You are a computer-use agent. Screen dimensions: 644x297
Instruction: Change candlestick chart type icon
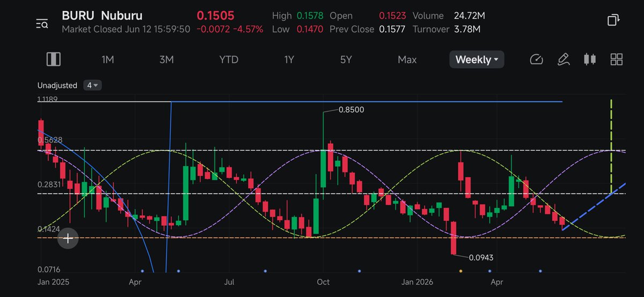590,60
